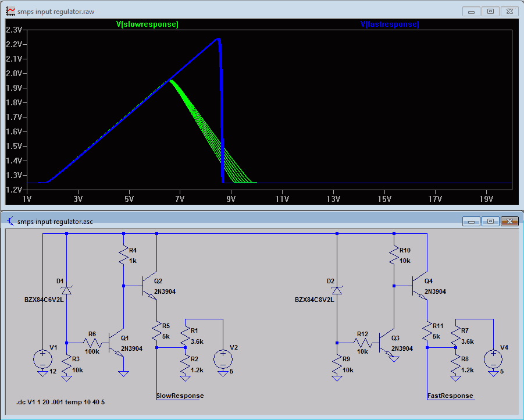Select transistor Q2 symbol
524x420 pixels.
tap(149, 286)
